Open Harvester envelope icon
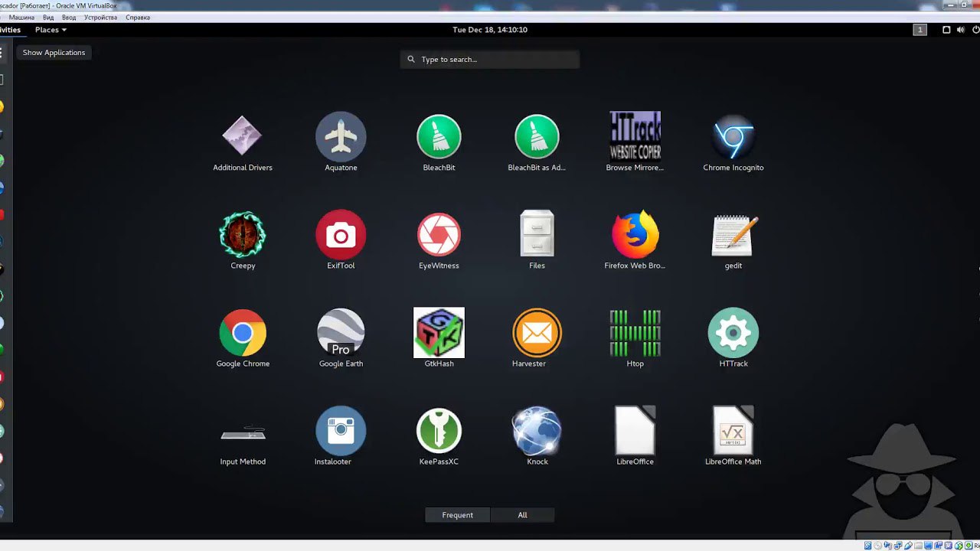 537,333
